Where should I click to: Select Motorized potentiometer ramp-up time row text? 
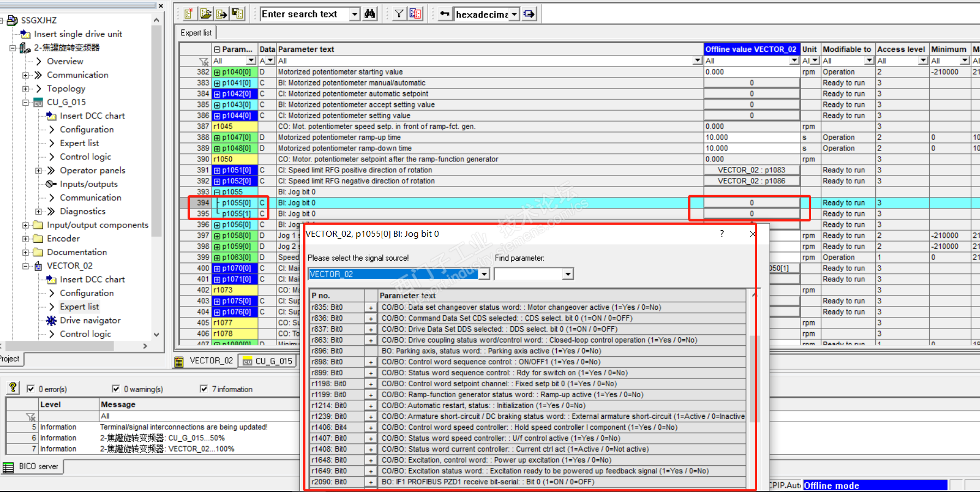(x=339, y=137)
